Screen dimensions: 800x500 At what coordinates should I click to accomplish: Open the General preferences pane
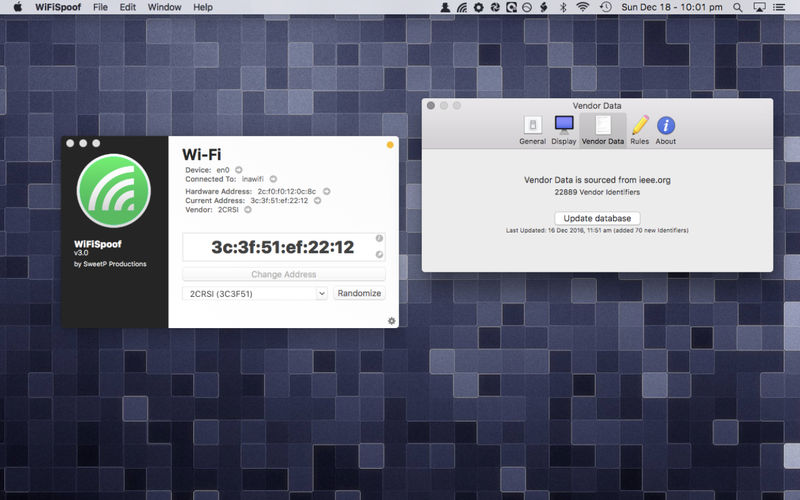tap(532, 129)
